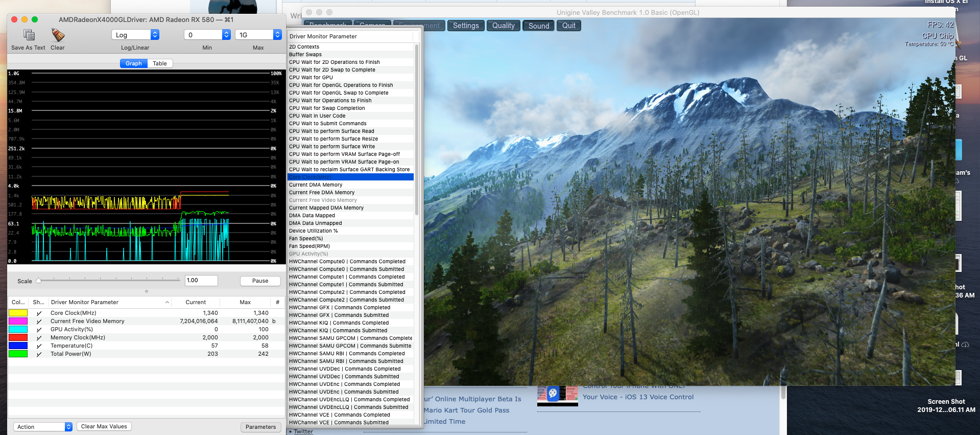The height and width of the screenshot is (435, 980).
Task: Open the Min value dropdown
Action: click(207, 35)
